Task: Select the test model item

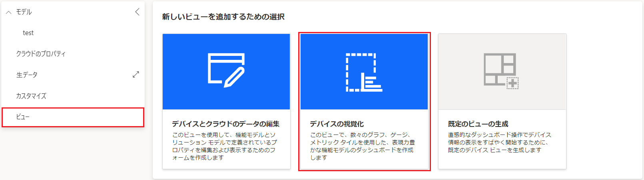Action: pos(28,33)
